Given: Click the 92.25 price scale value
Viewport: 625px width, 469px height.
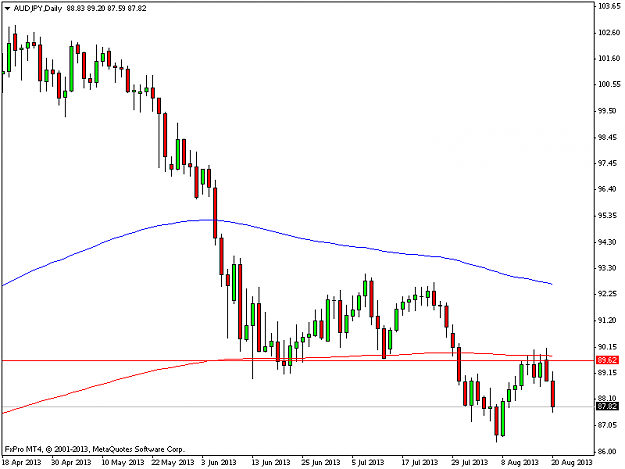Looking at the screenshot, I should pos(609,294).
